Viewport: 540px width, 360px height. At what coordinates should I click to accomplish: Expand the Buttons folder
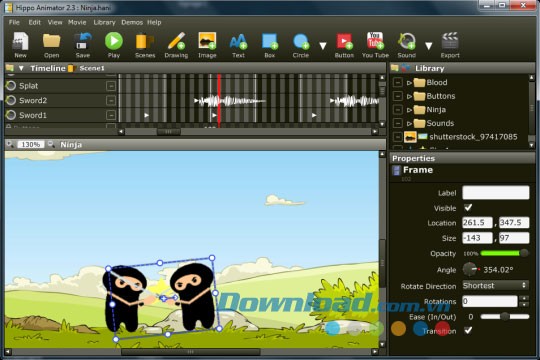coord(409,96)
